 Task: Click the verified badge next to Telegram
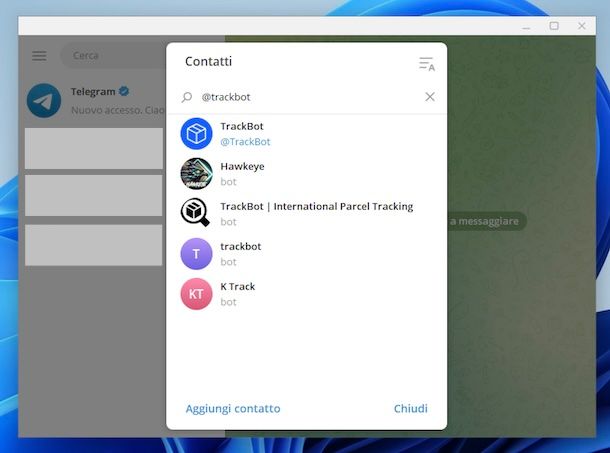(x=124, y=91)
